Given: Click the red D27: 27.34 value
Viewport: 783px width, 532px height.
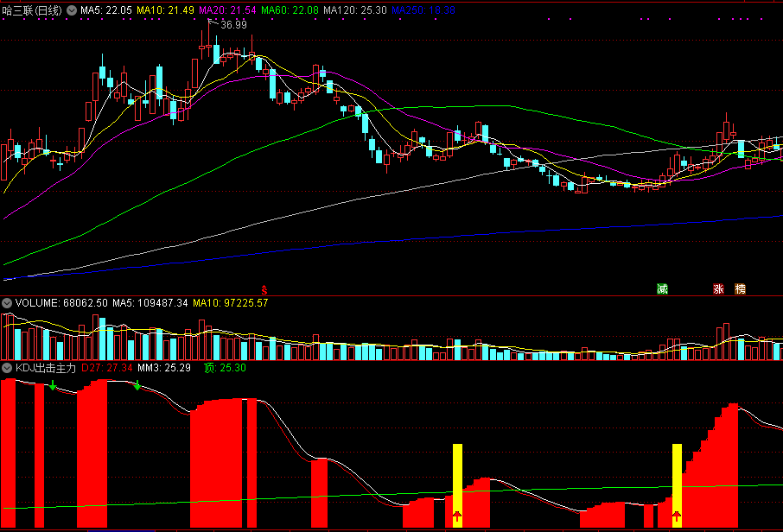Looking at the screenshot, I should click(107, 368).
